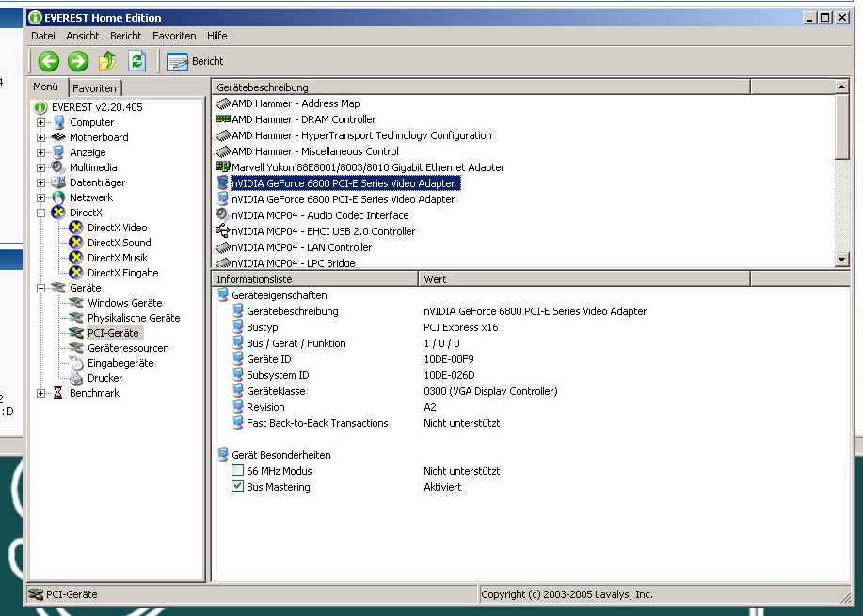This screenshot has height=616, width=863.
Task: Click the Geräteeigenschaften group icon
Action: click(223, 294)
